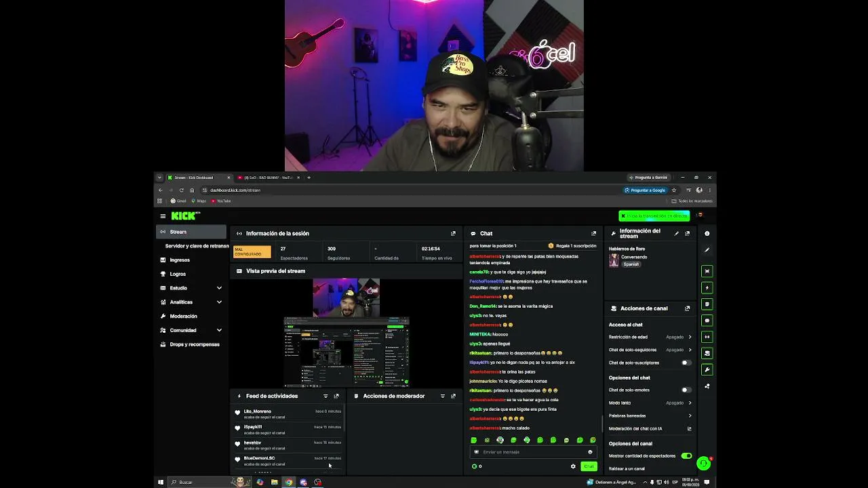Pop out the Chat panel

[x=594, y=234]
